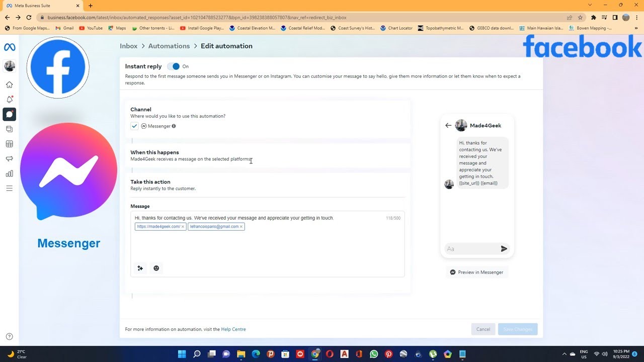
Task: Open the Ads megaphone icon in sidebar
Action: click(9, 159)
